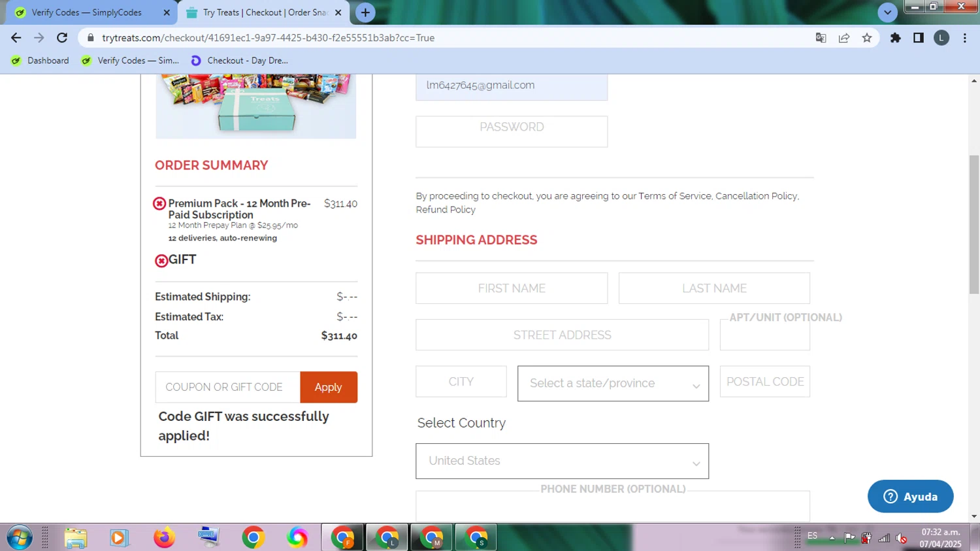
Task: View site info via the padlock icon
Action: (x=91, y=38)
